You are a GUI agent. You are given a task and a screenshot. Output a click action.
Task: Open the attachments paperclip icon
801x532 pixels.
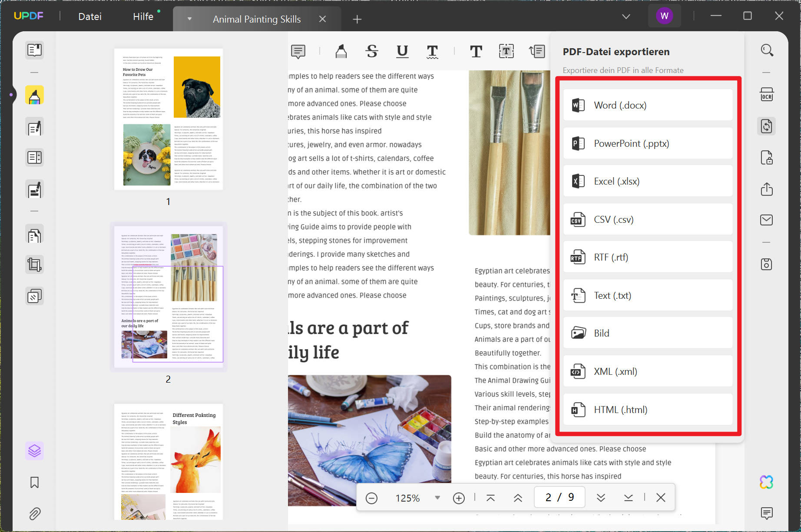point(34,514)
